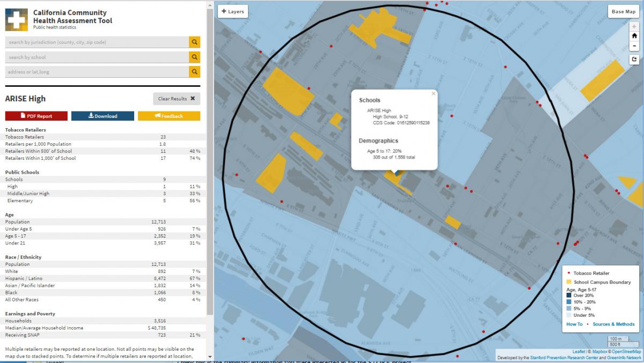Focus the search by school field
644x363 pixels.
97,57
